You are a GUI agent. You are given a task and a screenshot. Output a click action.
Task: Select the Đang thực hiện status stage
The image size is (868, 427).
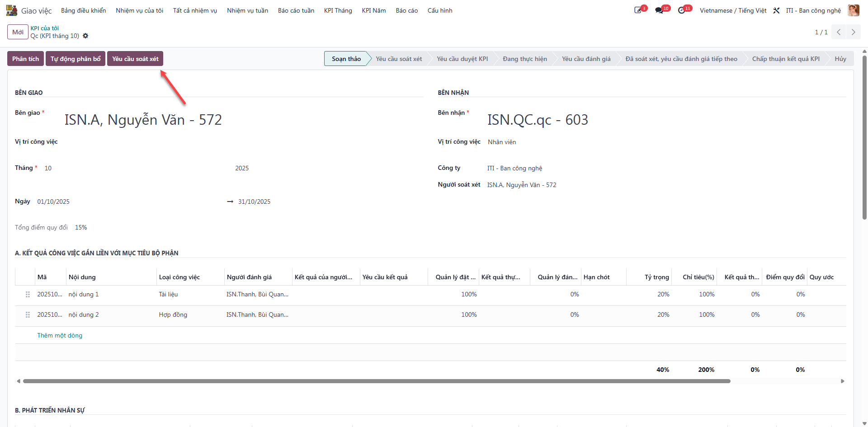point(524,59)
